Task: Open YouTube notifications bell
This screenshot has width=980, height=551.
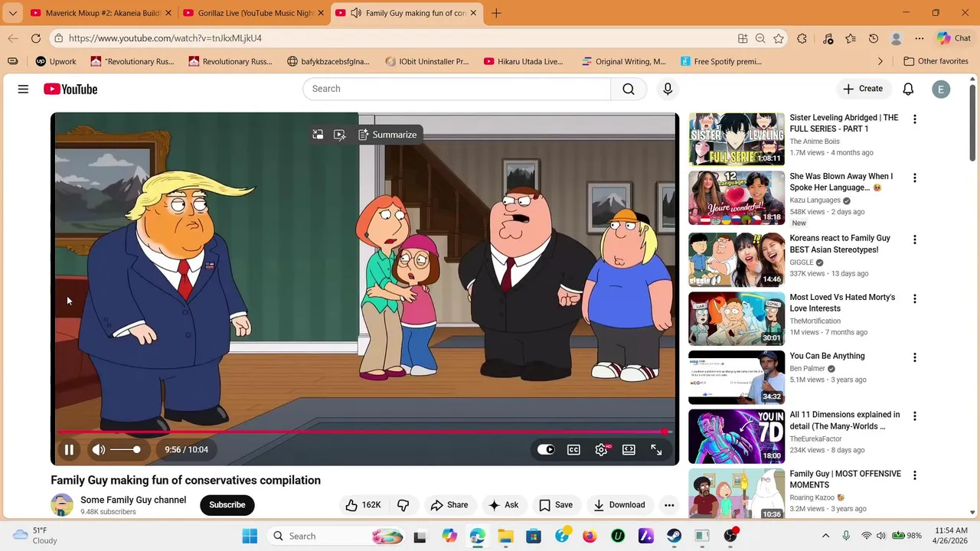Action: tap(908, 89)
